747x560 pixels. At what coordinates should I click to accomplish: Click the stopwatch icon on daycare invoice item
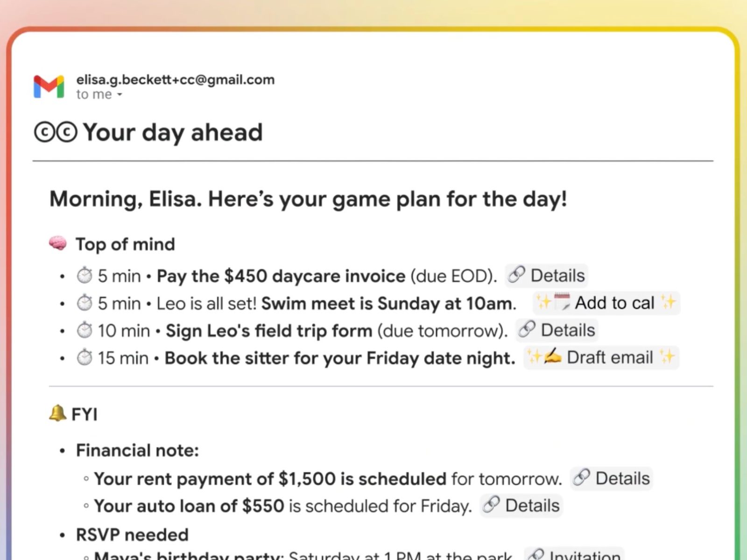click(x=85, y=275)
